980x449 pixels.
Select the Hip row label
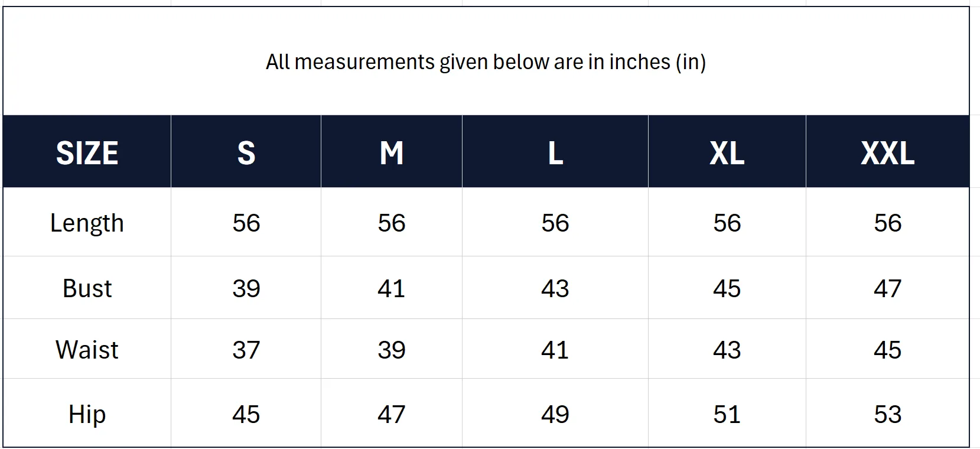[87, 415]
